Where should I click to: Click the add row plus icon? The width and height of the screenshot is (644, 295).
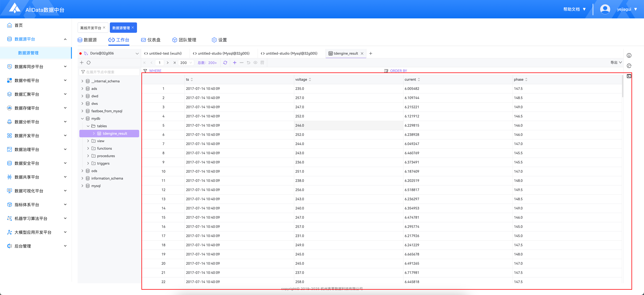(x=234, y=63)
